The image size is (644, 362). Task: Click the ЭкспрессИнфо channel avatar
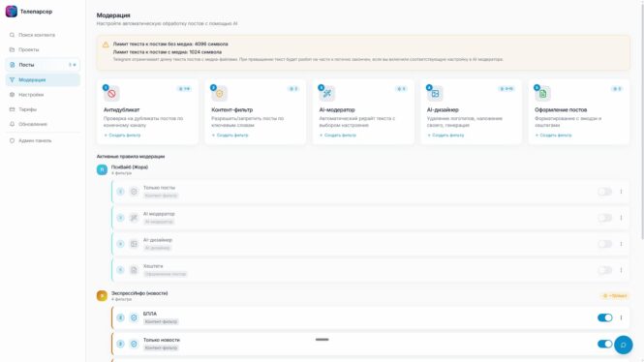102,295
